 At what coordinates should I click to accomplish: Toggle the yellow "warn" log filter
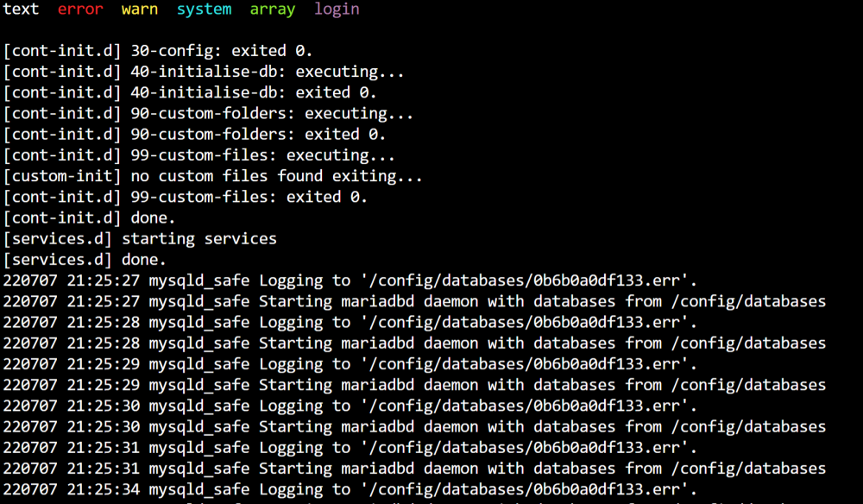point(140,9)
